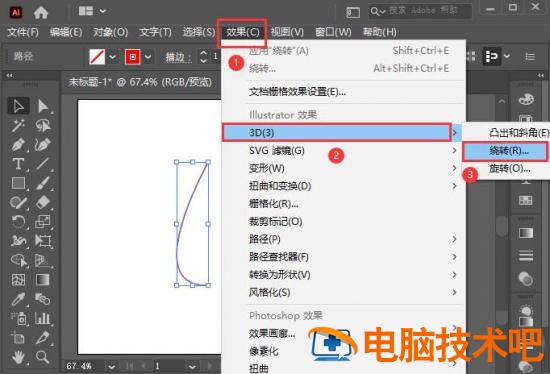Choose the Line Segment tool
Image resolution: width=550 pixels, height=374 pixels.
[x=43, y=163]
